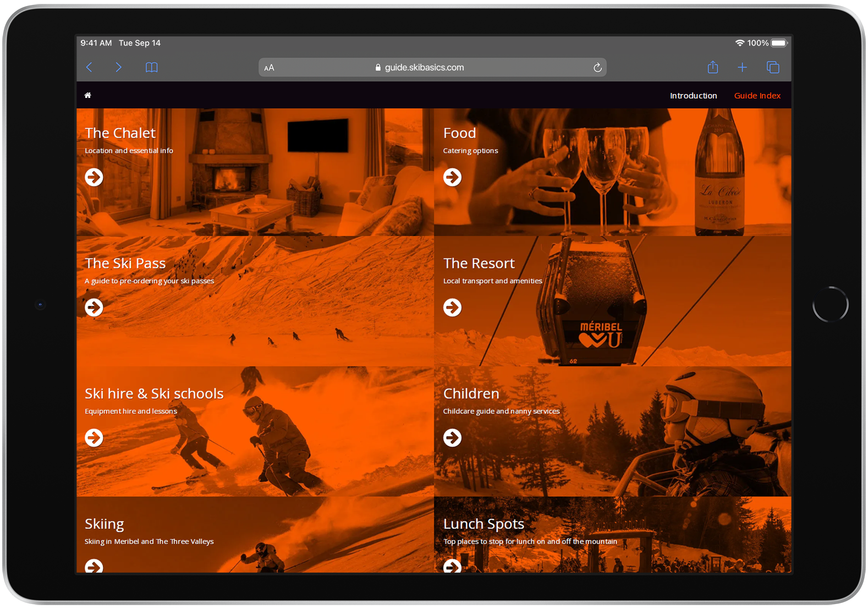Click the arrow under Food catering options

click(x=452, y=177)
